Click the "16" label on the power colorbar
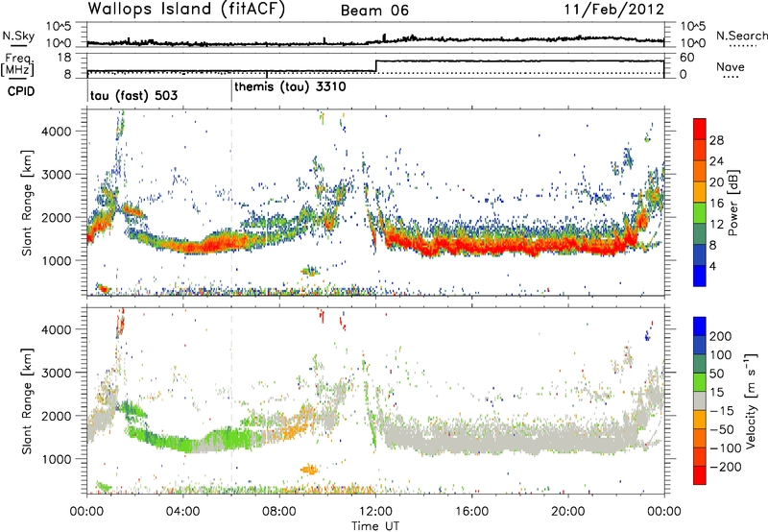Viewport: 768px width, 532px height. 716,204
